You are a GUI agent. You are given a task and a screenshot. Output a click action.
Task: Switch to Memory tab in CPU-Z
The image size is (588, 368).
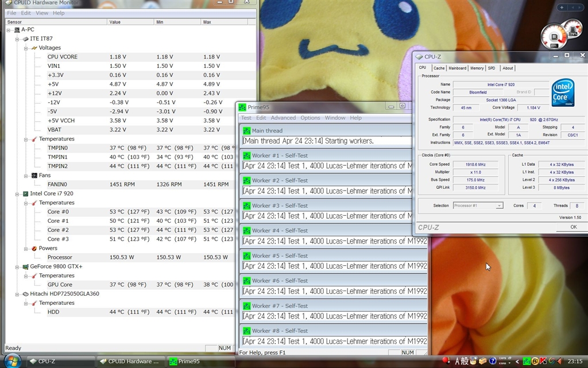click(477, 68)
